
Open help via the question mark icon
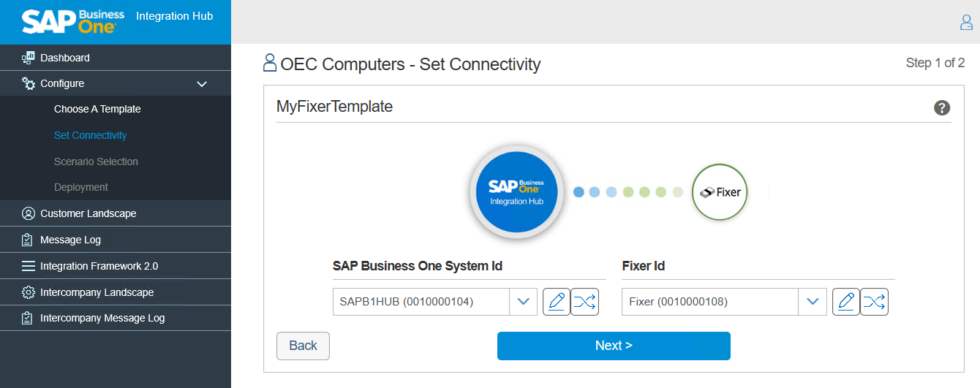pyautogui.click(x=942, y=108)
